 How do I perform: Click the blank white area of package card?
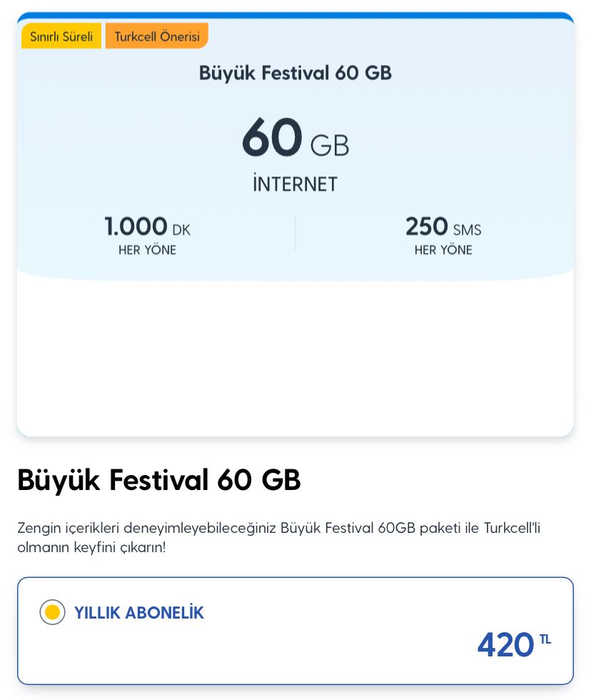(295, 357)
